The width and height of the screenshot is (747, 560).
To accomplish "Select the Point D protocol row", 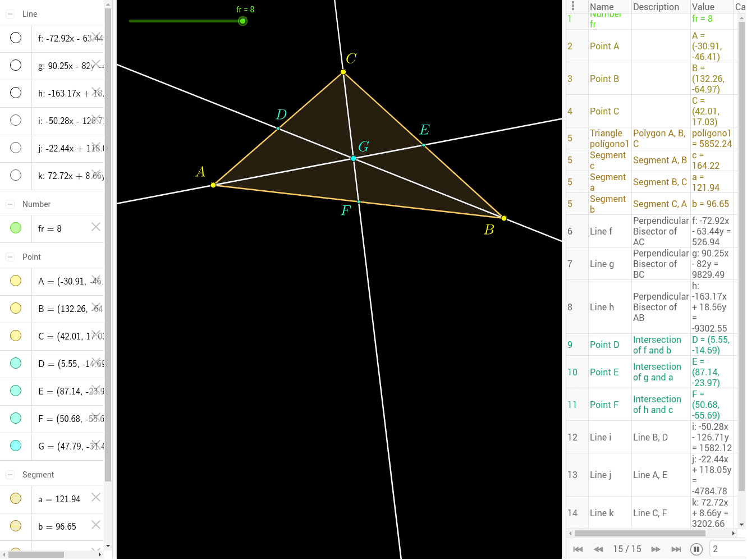I will click(x=650, y=345).
